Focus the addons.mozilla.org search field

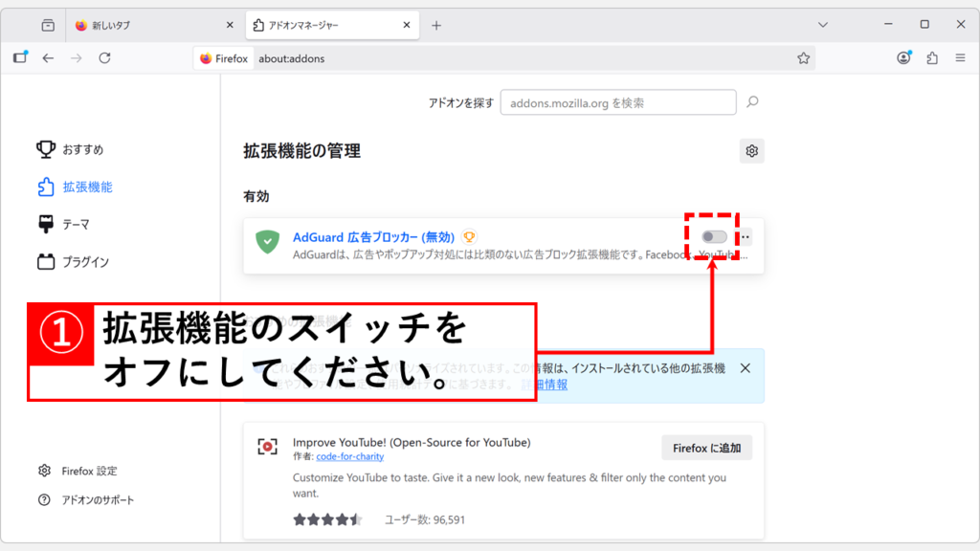coord(618,102)
